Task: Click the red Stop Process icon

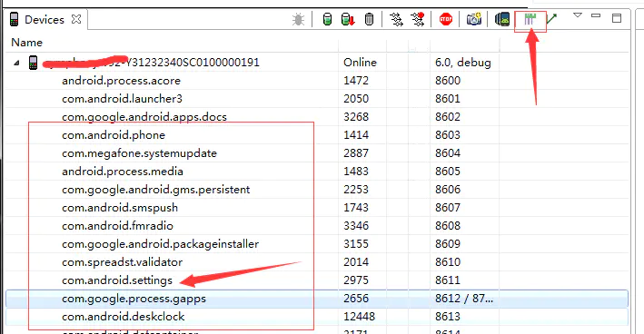Action: (446, 19)
